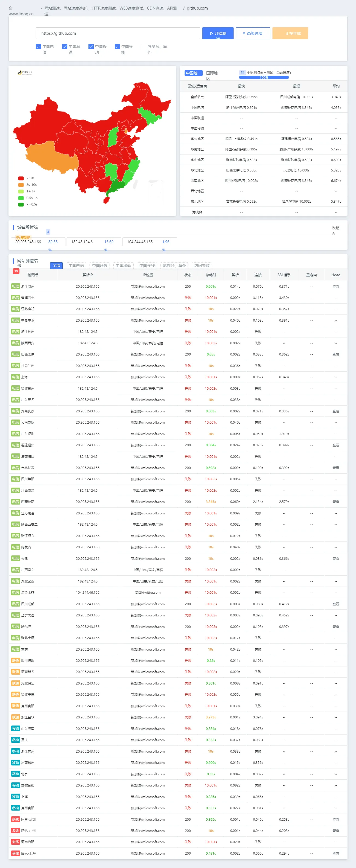Start the test with 开始测试
The width and height of the screenshot is (356, 868).
coord(218,33)
